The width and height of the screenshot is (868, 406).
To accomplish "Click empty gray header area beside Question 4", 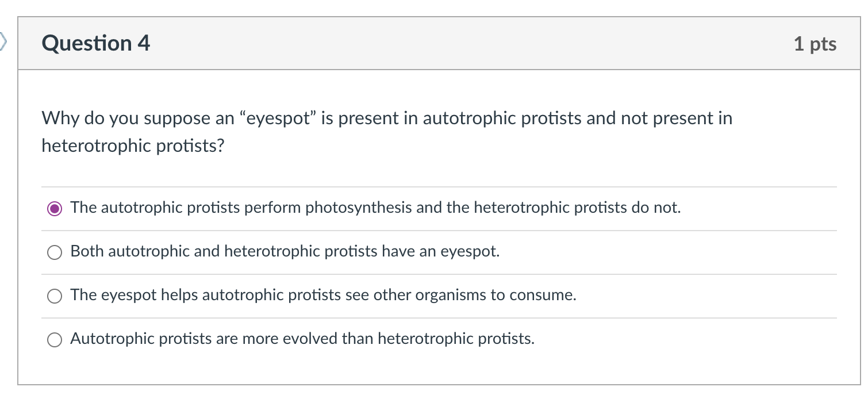I will [x=460, y=44].
